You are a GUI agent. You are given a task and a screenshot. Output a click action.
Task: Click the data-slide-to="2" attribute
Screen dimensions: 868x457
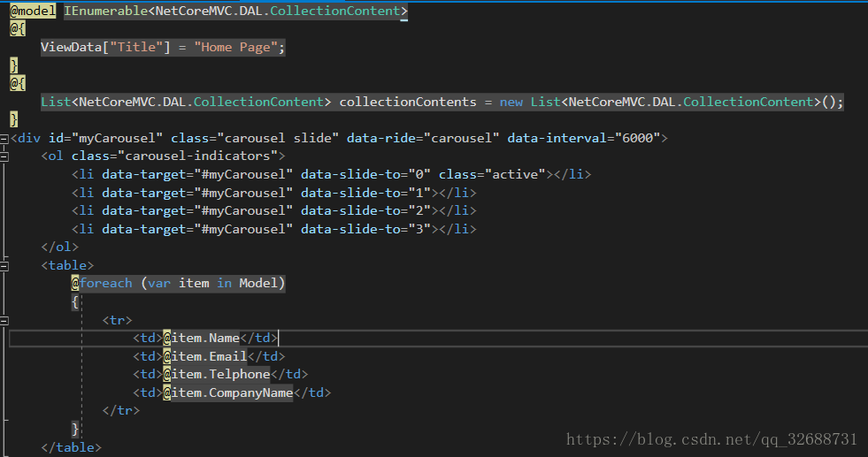click(x=366, y=210)
